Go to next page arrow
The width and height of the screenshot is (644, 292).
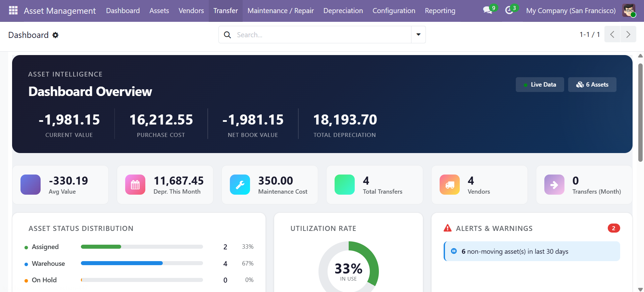(x=628, y=34)
